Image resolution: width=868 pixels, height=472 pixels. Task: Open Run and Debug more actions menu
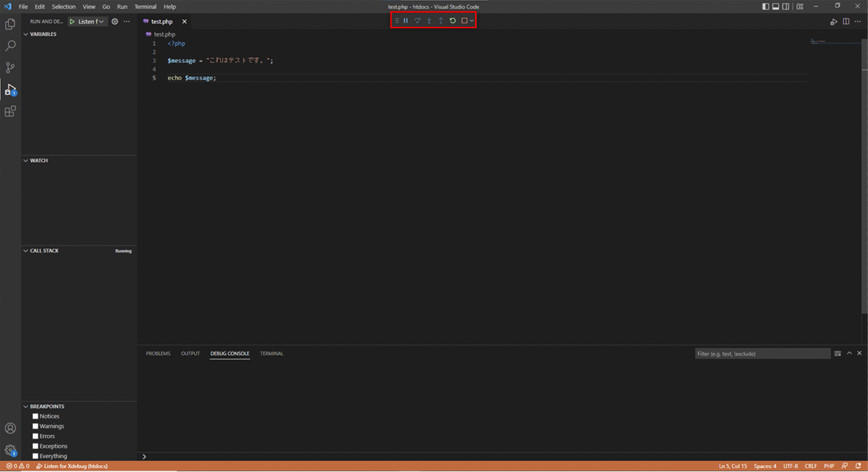127,22
